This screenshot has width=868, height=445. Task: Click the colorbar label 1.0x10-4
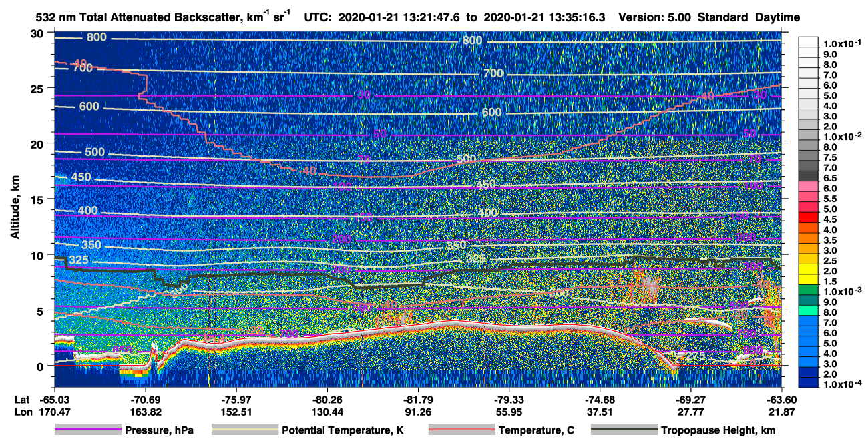(843, 384)
